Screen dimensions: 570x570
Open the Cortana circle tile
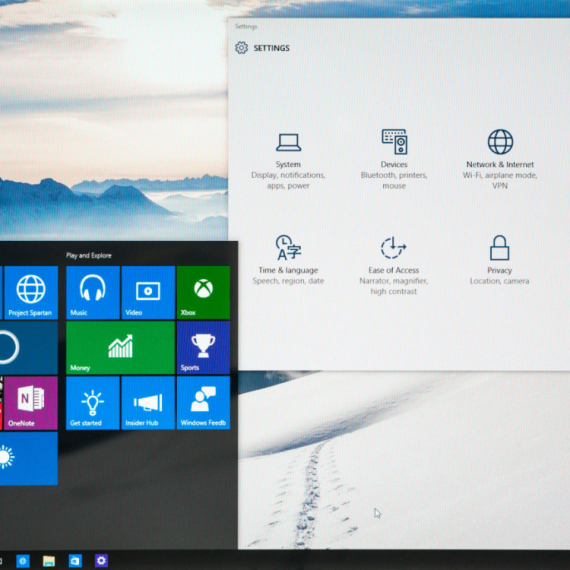(29, 348)
